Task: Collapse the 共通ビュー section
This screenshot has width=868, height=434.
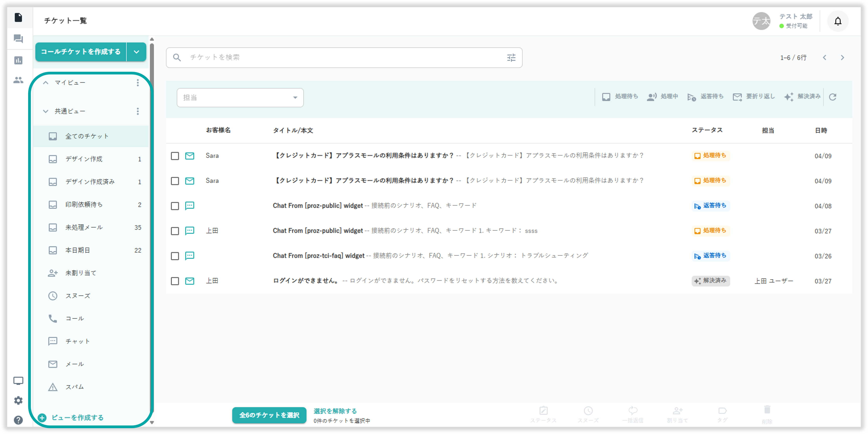Action: pyautogui.click(x=45, y=111)
